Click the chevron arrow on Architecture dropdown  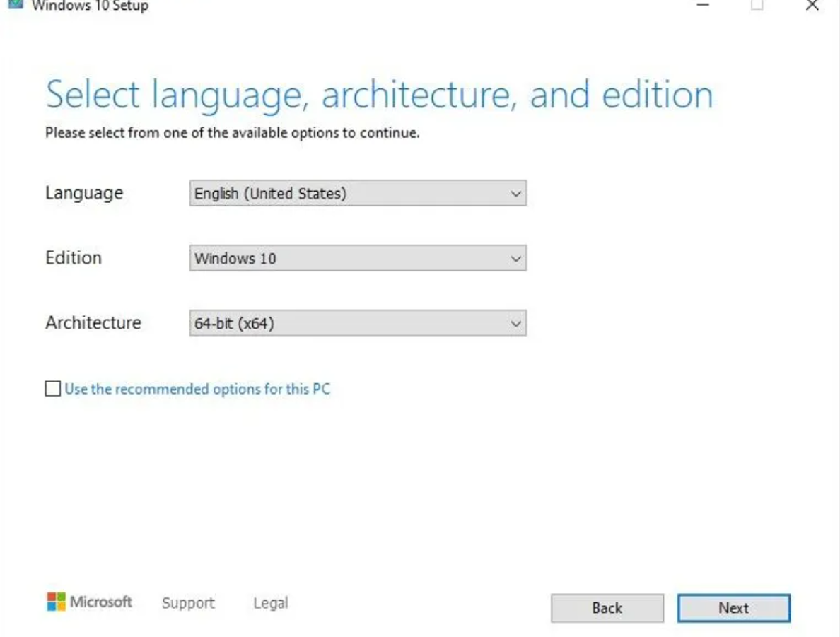pos(515,324)
